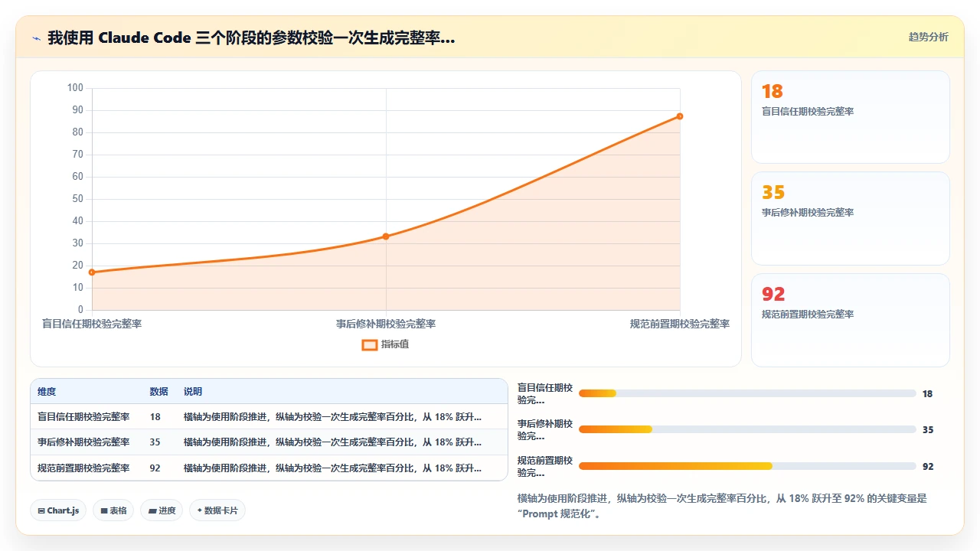Screen dimensions: 980x551
Task: Click the description in the 92 table row
Action: coord(332,468)
